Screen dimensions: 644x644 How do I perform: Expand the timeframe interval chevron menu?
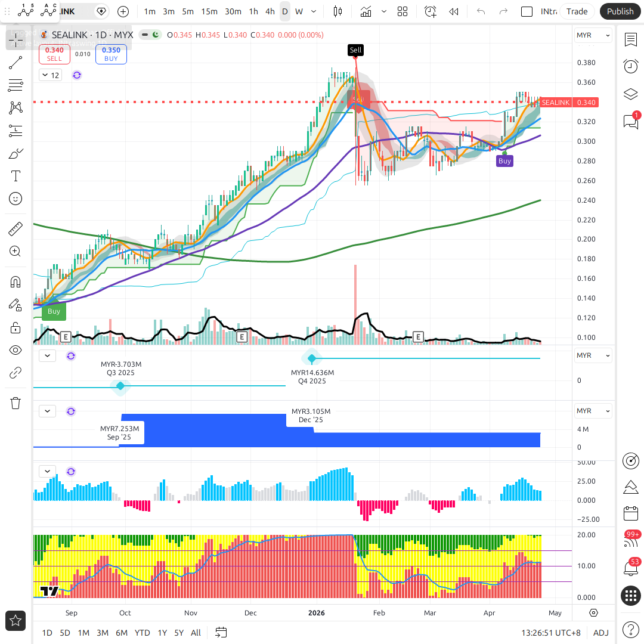(314, 11)
